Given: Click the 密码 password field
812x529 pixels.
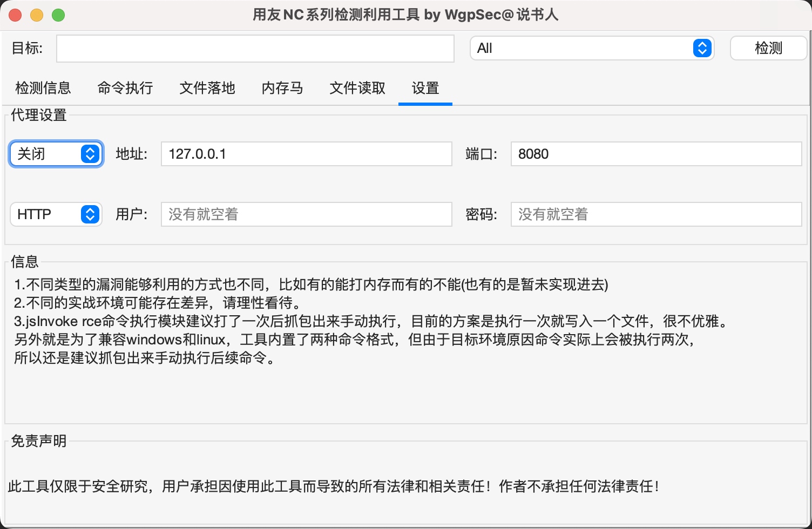Looking at the screenshot, I should 656,214.
